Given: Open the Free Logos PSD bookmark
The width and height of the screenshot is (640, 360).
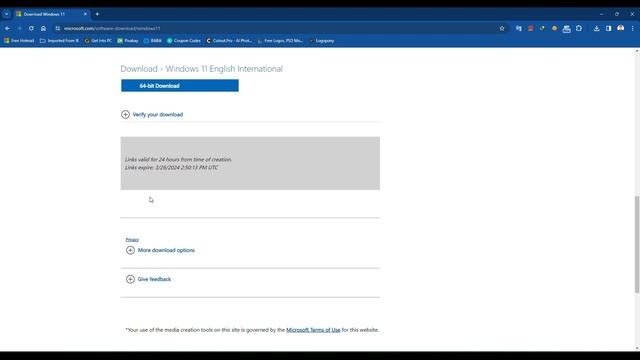Looking at the screenshot, I should (x=280, y=41).
